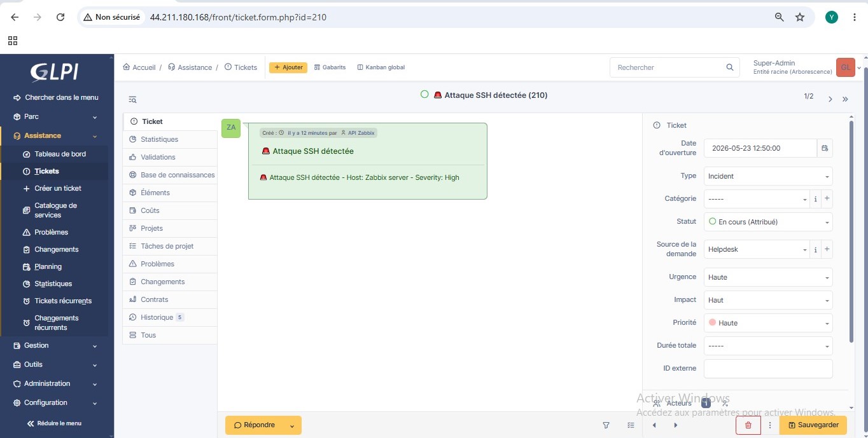Open the Coûts tab
The image size is (868, 438).
click(170, 210)
